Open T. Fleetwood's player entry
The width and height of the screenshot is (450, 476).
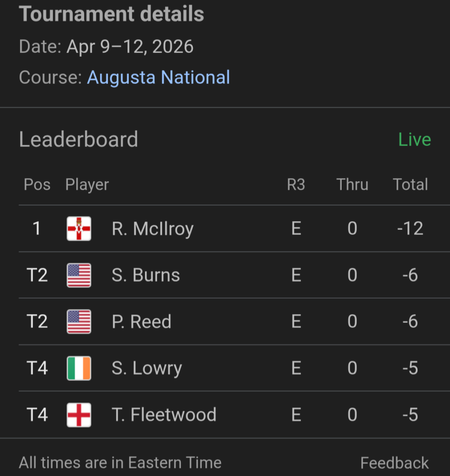click(x=164, y=415)
